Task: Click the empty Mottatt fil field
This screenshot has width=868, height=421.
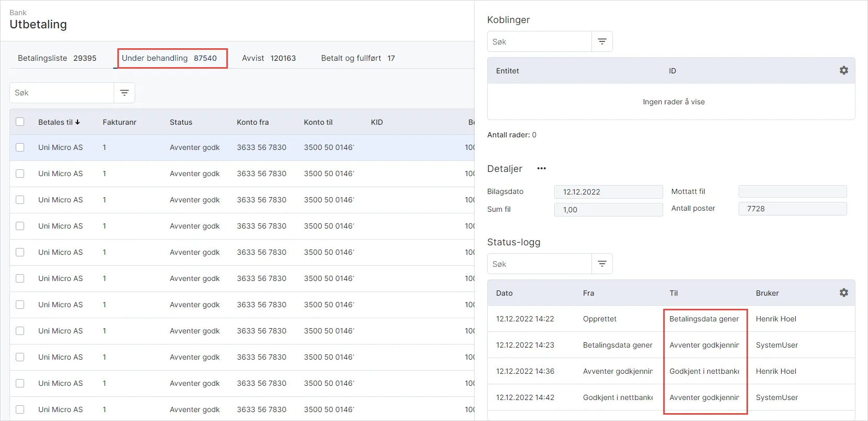Action: [793, 191]
